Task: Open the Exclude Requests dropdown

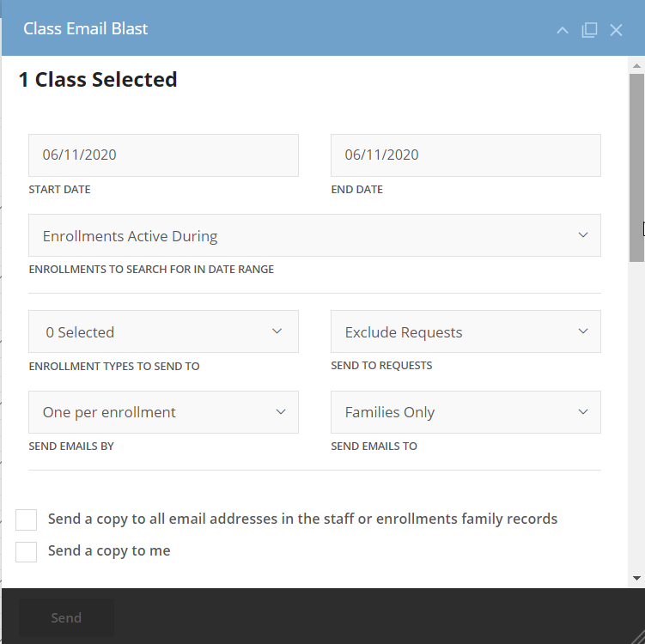Action: (x=465, y=331)
